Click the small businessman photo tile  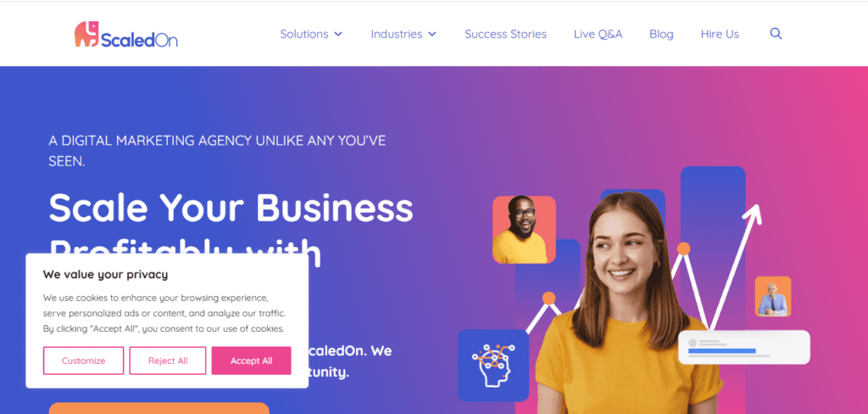(773, 297)
